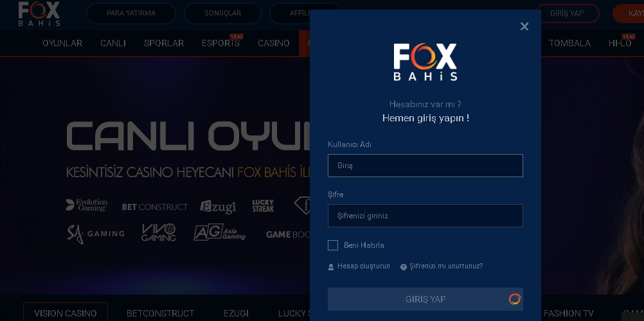The height and width of the screenshot is (321, 644).
Task: Click the Vivo Gaming provider logo
Action: (x=159, y=232)
